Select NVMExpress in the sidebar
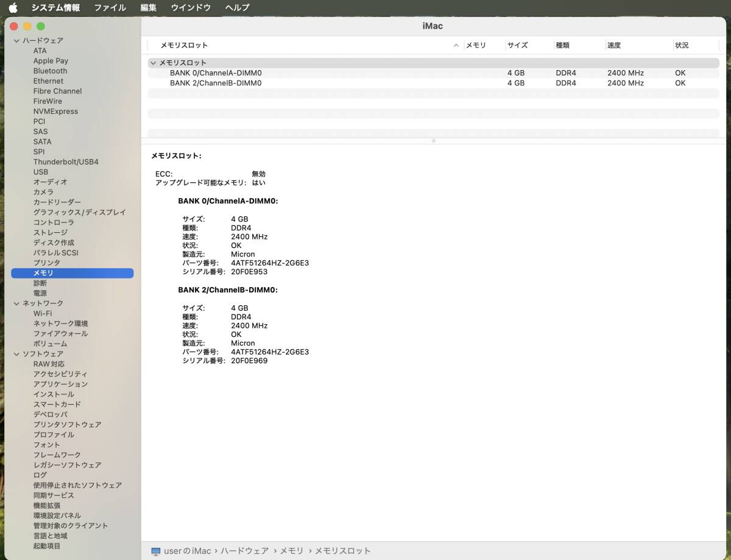The width and height of the screenshot is (731, 560). [x=55, y=112]
